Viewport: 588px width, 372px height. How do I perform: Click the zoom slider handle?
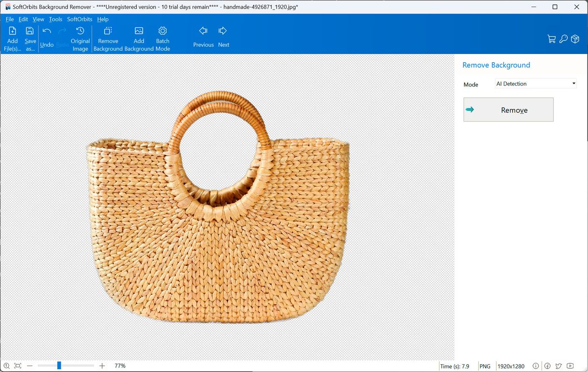click(x=59, y=366)
